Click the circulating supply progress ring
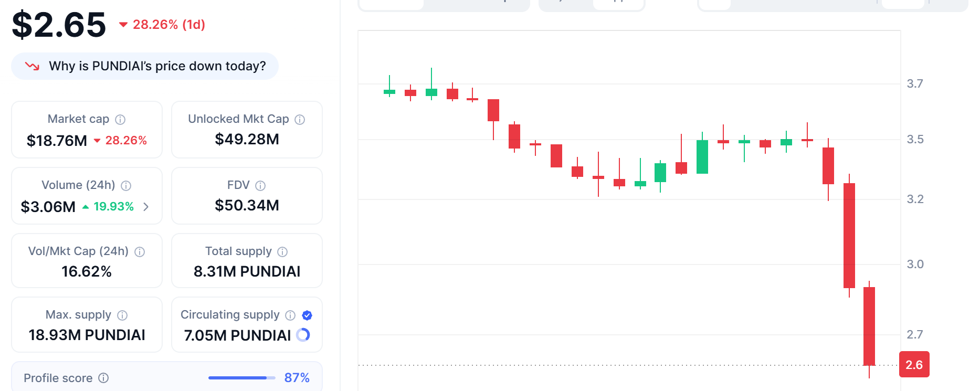The width and height of the screenshot is (980, 391). coord(303,335)
